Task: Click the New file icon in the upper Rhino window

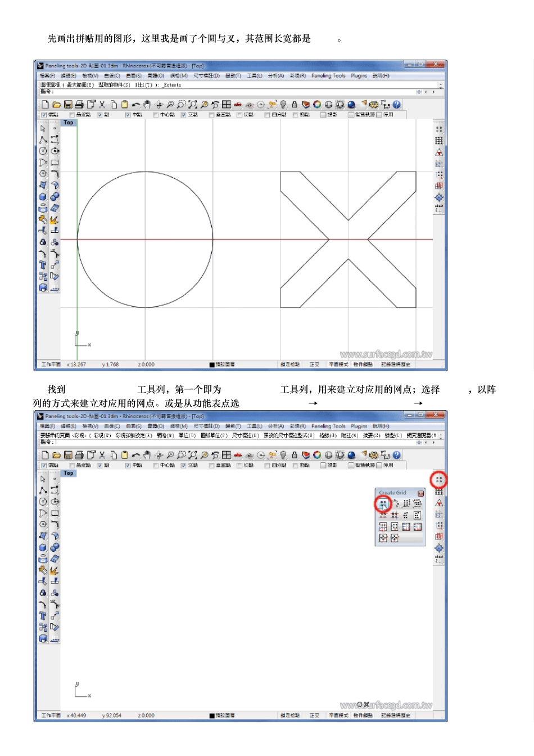Action: click(x=46, y=105)
